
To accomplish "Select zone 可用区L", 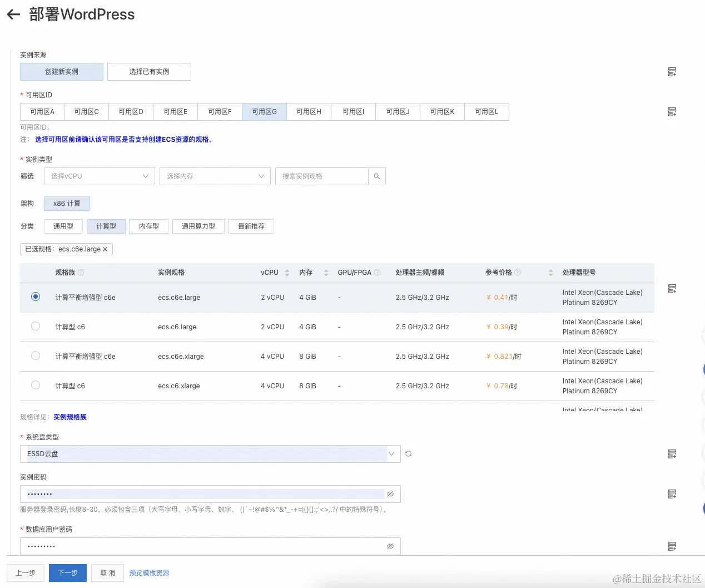I will (487, 112).
